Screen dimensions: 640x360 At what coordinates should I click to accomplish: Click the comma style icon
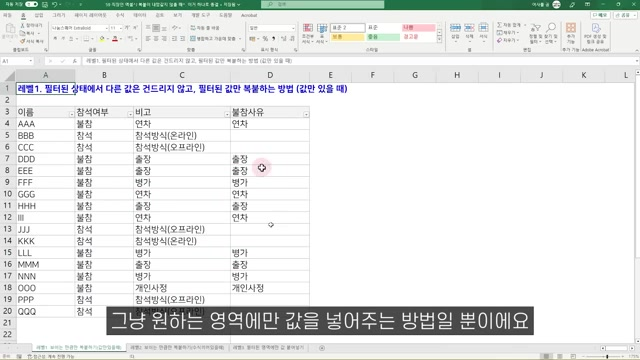click(x=273, y=39)
